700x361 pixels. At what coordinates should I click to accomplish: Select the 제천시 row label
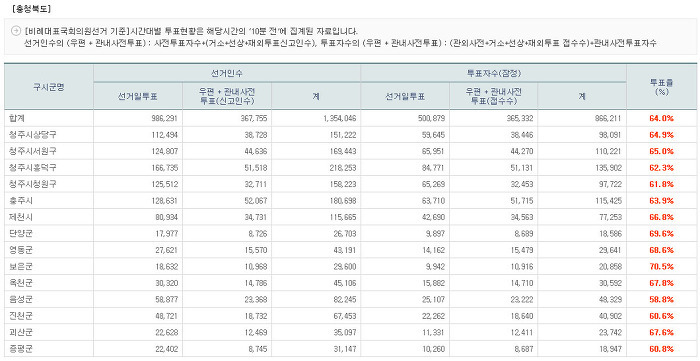click(21, 217)
